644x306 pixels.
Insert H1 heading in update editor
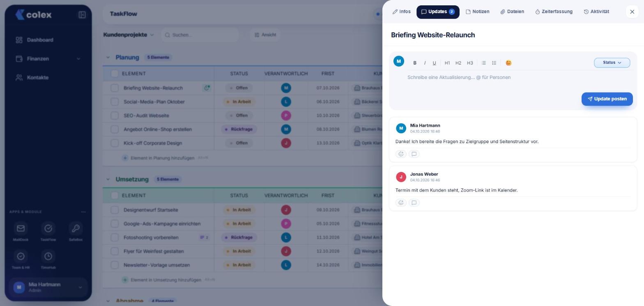click(447, 63)
